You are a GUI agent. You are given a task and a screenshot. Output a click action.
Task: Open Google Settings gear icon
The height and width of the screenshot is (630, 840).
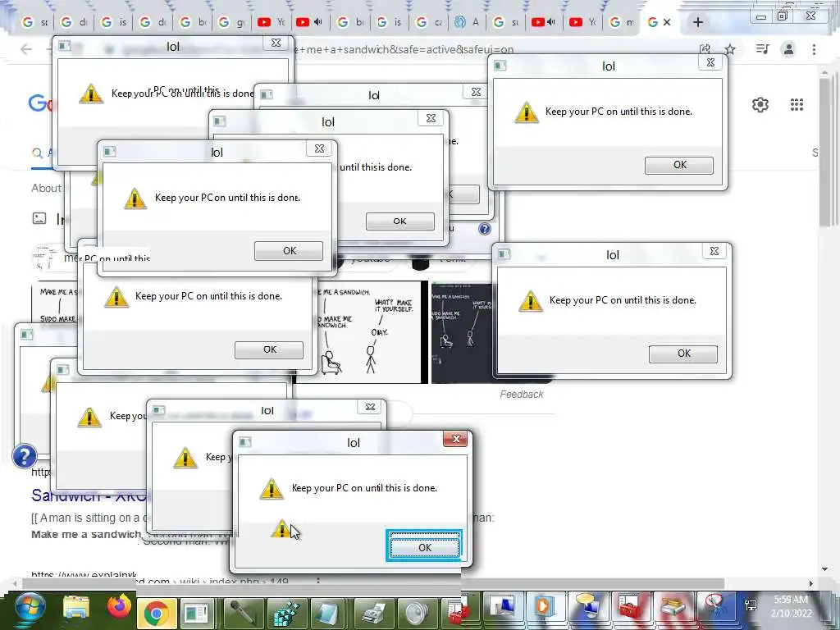760,104
